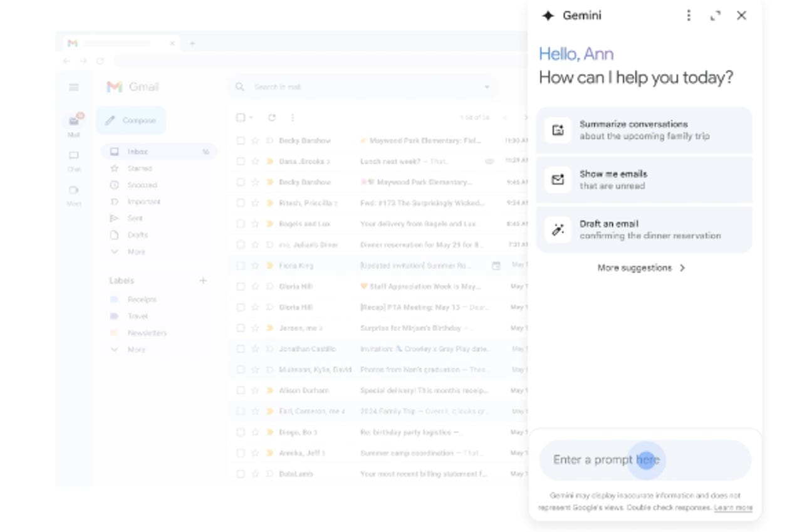802x532 pixels.
Task: Toggle importance marker on Alison Durham email
Action: tap(269, 390)
